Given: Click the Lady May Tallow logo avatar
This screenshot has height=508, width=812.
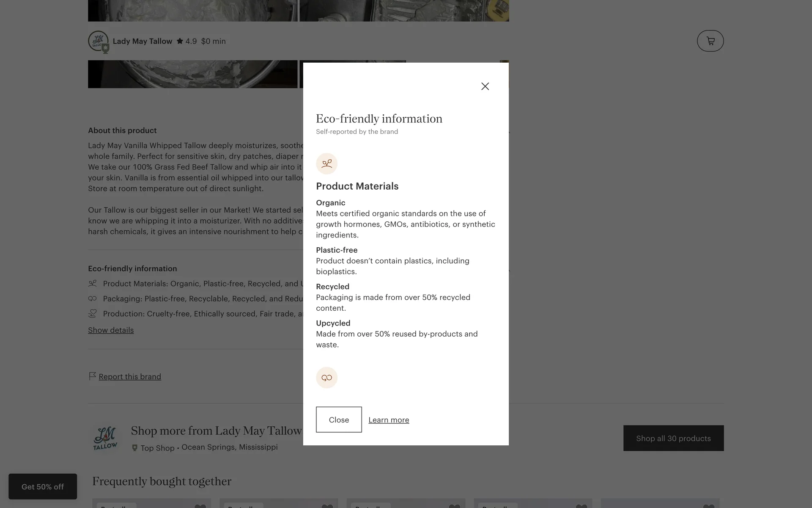Looking at the screenshot, I should tap(98, 41).
